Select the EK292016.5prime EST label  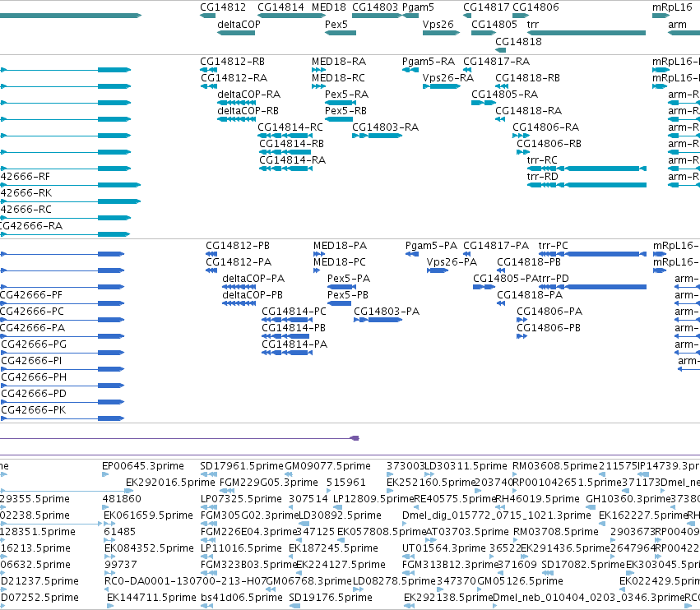coord(170,483)
